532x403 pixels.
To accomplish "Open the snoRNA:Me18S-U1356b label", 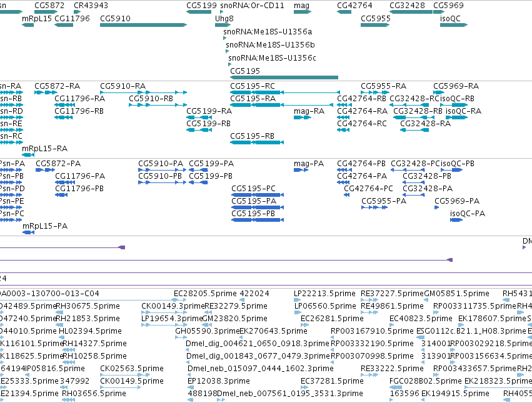I will pos(270,45).
